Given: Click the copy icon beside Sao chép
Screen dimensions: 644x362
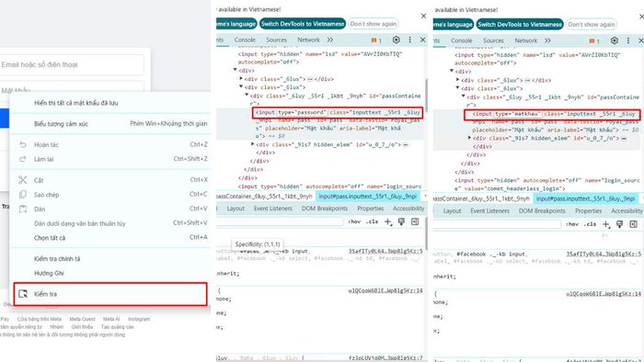Looking at the screenshot, I should pos(23,195).
